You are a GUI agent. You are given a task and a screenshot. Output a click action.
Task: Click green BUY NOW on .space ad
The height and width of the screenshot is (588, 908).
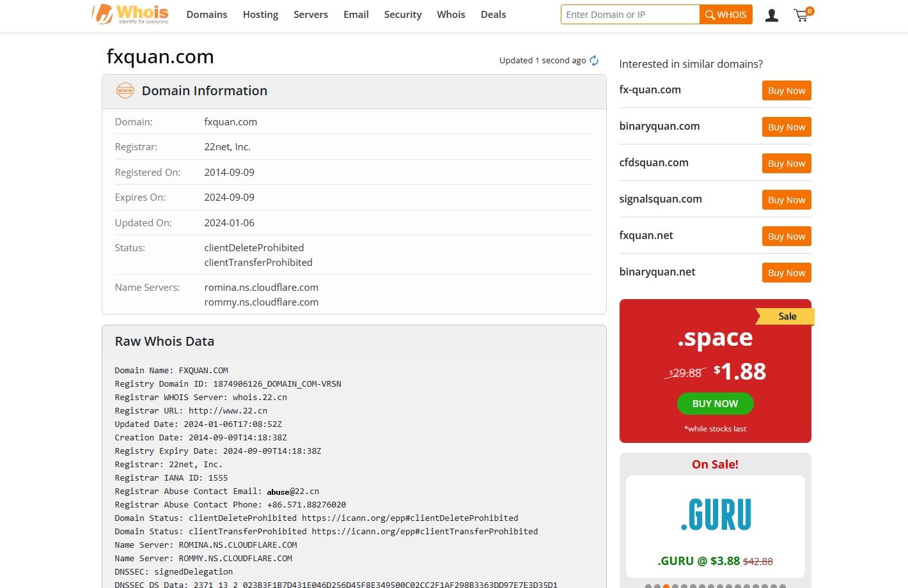(x=715, y=404)
